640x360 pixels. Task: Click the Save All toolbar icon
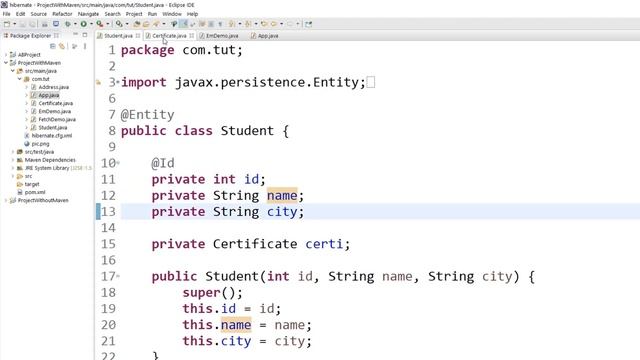pyautogui.click(x=32, y=24)
